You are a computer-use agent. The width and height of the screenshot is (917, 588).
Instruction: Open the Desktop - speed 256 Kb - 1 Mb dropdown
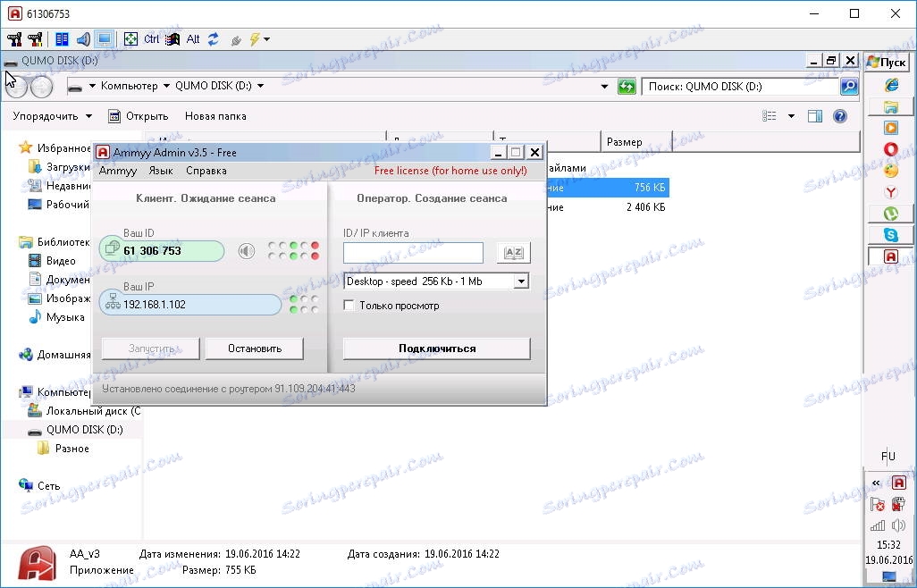(x=436, y=281)
